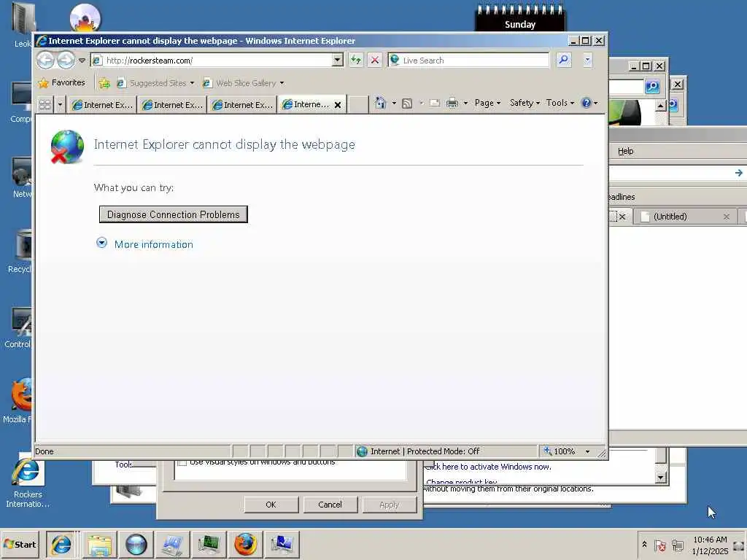Click the green Refresh icon
This screenshot has height=560, width=747.
click(x=356, y=61)
